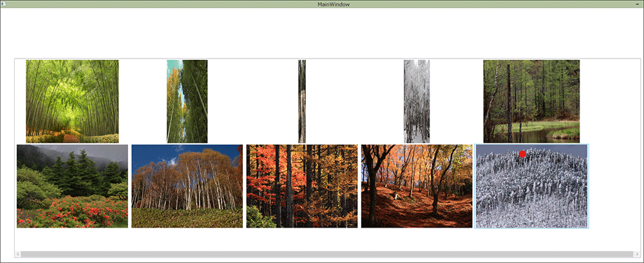The image size is (644, 263).
Task: Click the horizontal scrollbar thumb
Action: pos(327,255)
